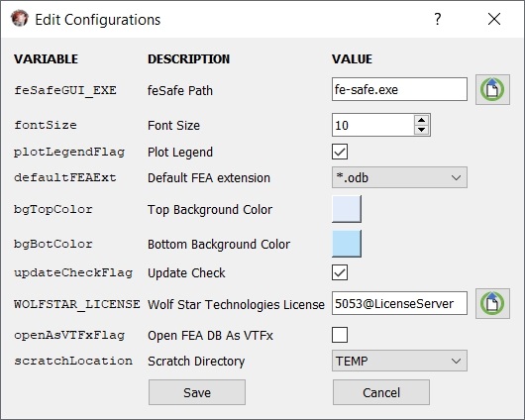Close the Edit Configurations dialog

tap(494, 19)
